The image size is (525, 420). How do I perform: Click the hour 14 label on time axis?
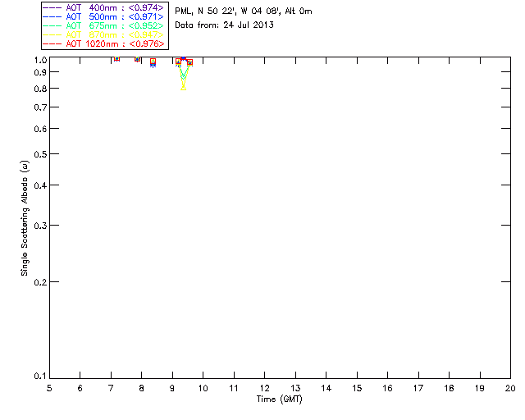pos(326,389)
